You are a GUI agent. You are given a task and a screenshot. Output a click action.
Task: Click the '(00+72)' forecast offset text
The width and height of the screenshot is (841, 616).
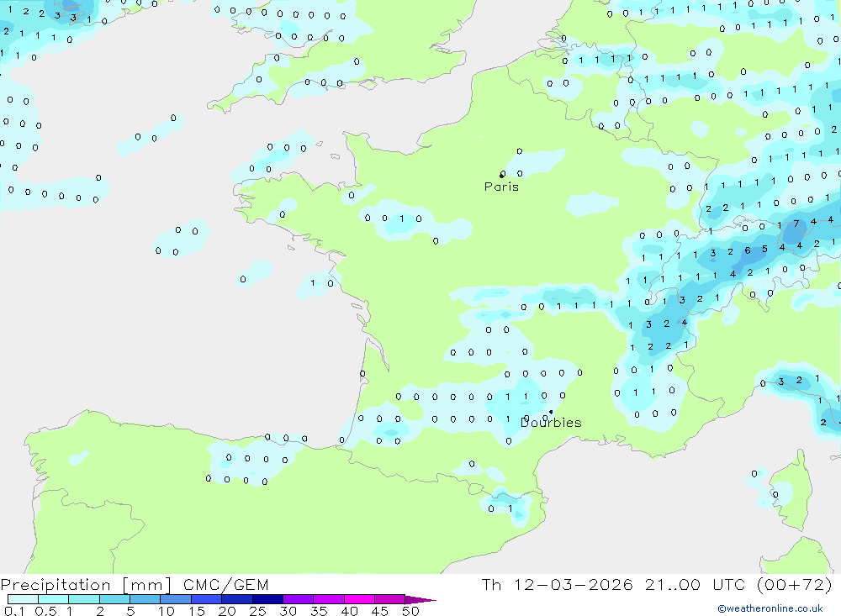[x=795, y=584]
